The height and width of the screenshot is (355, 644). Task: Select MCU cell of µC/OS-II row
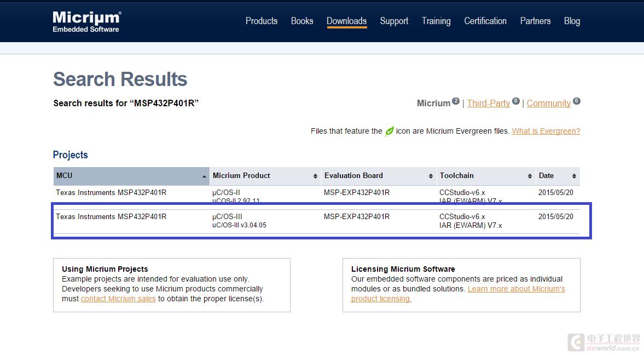click(111, 192)
